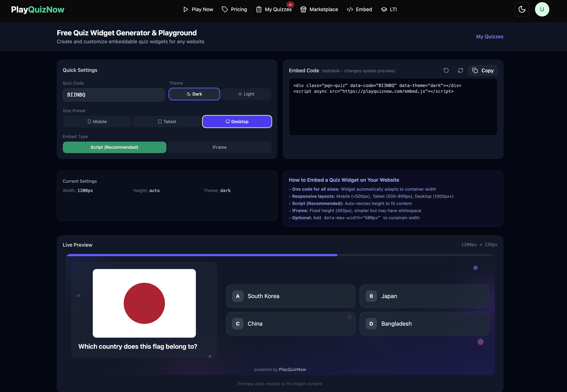Click the LTI graduation cap icon
The height and width of the screenshot is (392, 567).
click(x=384, y=9)
